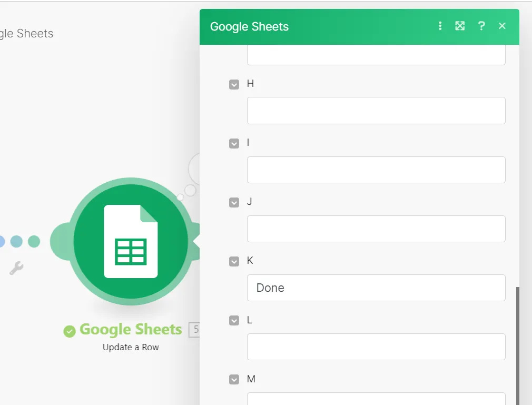Click the teal dot next to module
The width and height of the screenshot is (532, 405).
point(34,242)
